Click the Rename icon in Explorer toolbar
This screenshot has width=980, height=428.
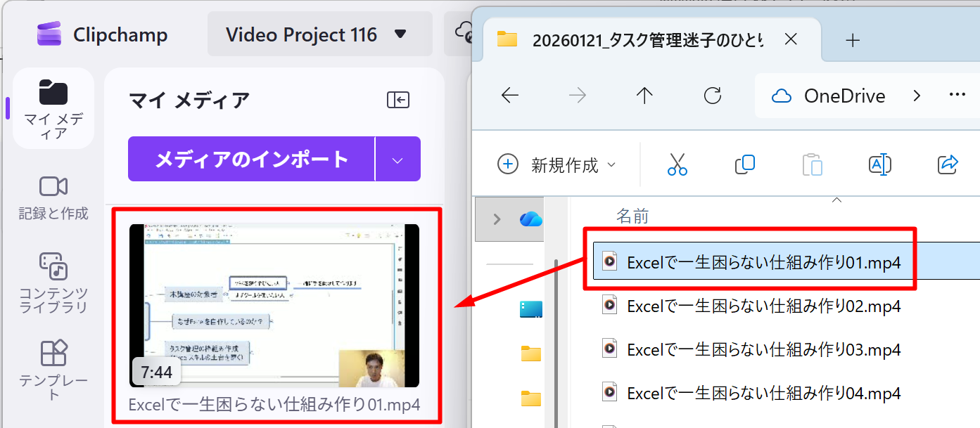[880, 164]
